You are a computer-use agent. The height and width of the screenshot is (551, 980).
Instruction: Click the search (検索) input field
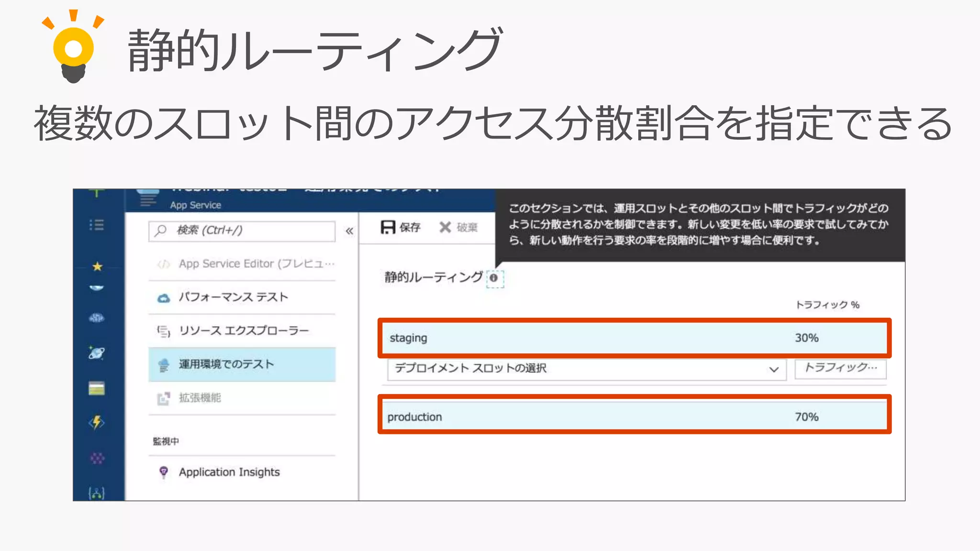242,231
